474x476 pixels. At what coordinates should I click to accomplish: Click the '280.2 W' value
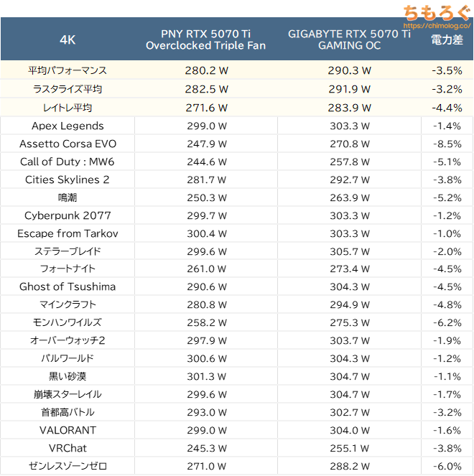[x=207, y=71]
